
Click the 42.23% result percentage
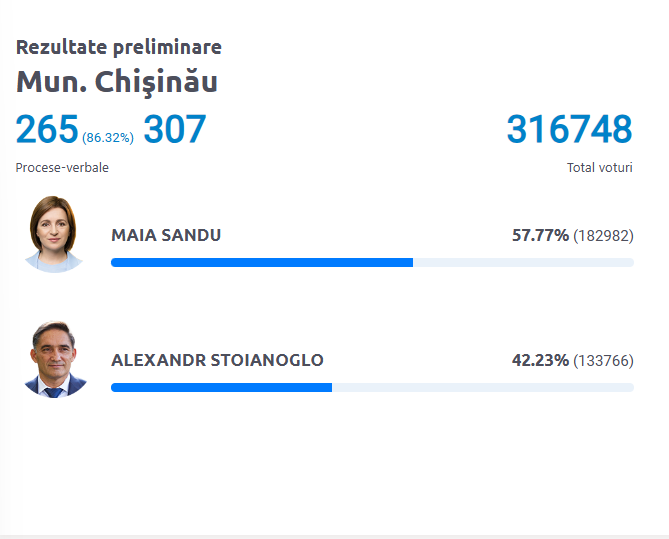tap(540, 360)
